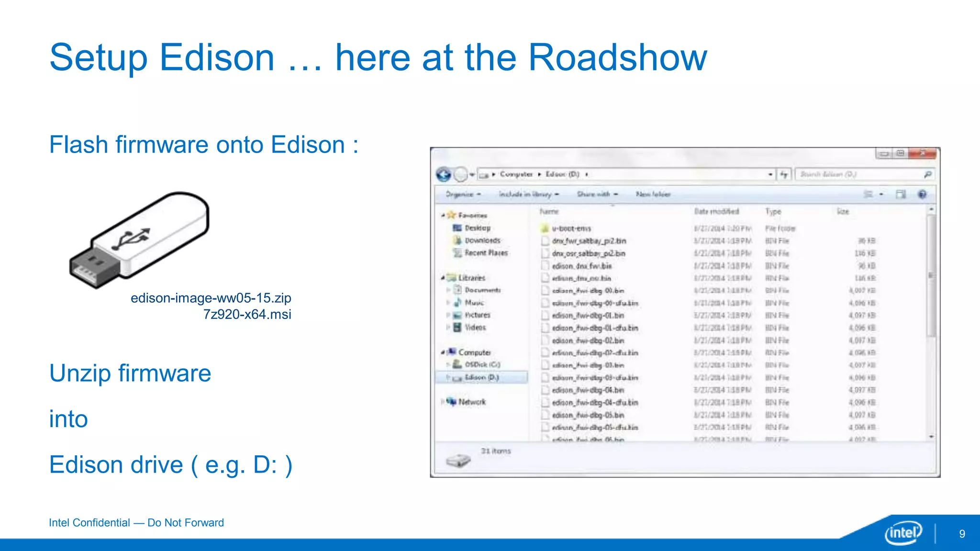Open the Organize menu
The width and height of the screenshot is (980, 551).
[463, 194]
